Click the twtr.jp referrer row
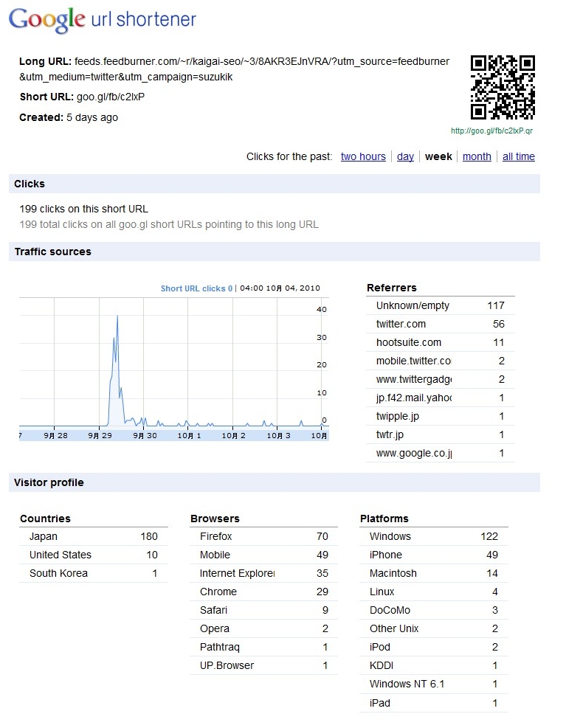Screen dimensions: 566x728 441,434
